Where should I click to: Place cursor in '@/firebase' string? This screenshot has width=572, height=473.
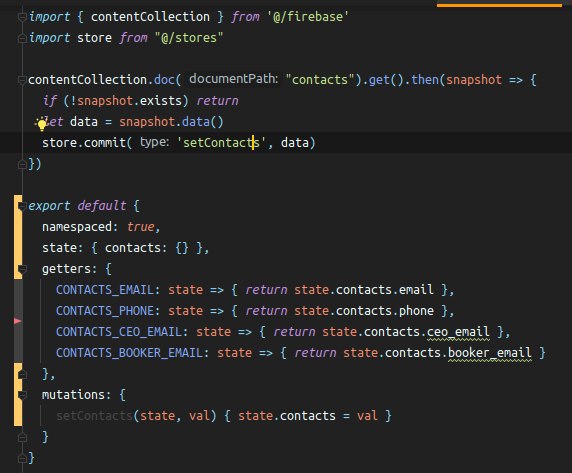(308, 17)
